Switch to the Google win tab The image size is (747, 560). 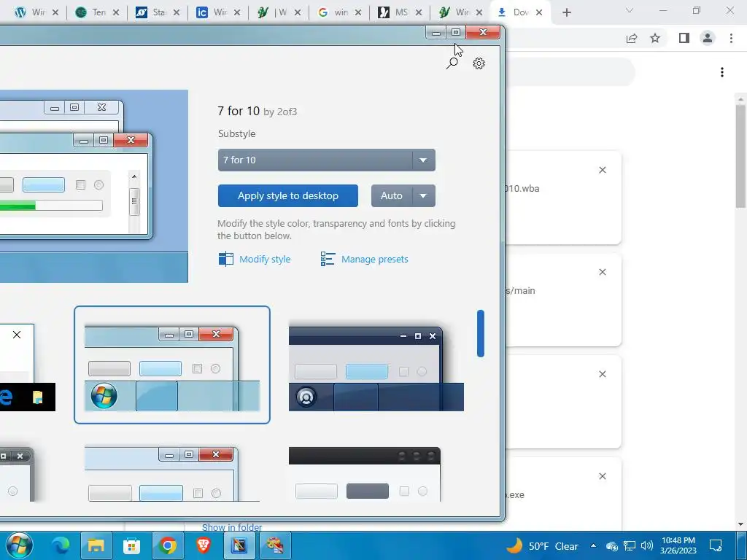[340, 12]
